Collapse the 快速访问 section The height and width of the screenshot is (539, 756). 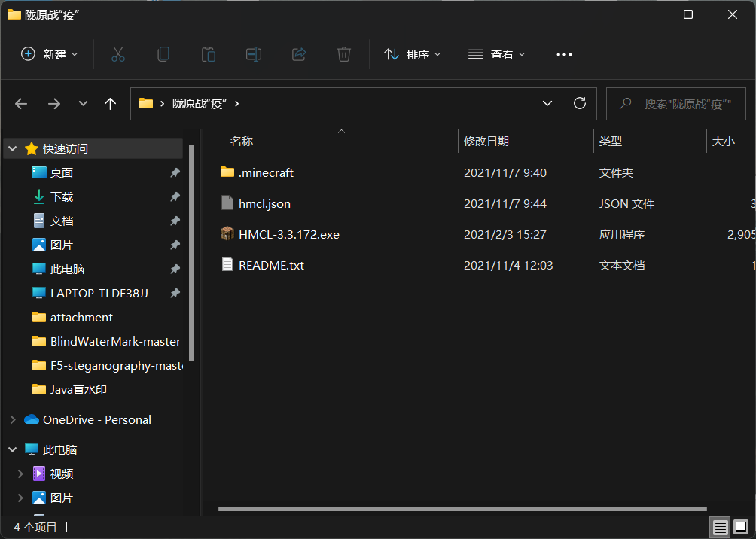click(13, 148)
